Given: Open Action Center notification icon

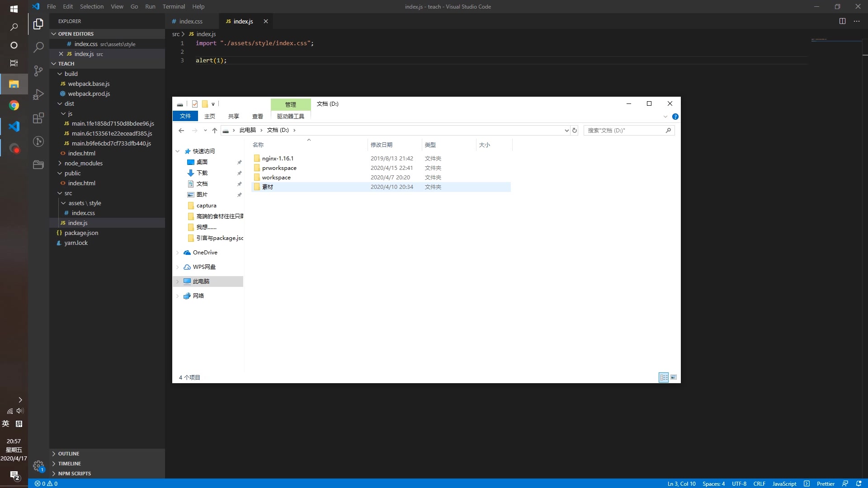Looking at the screenshot, I should (x=14, y=476).
